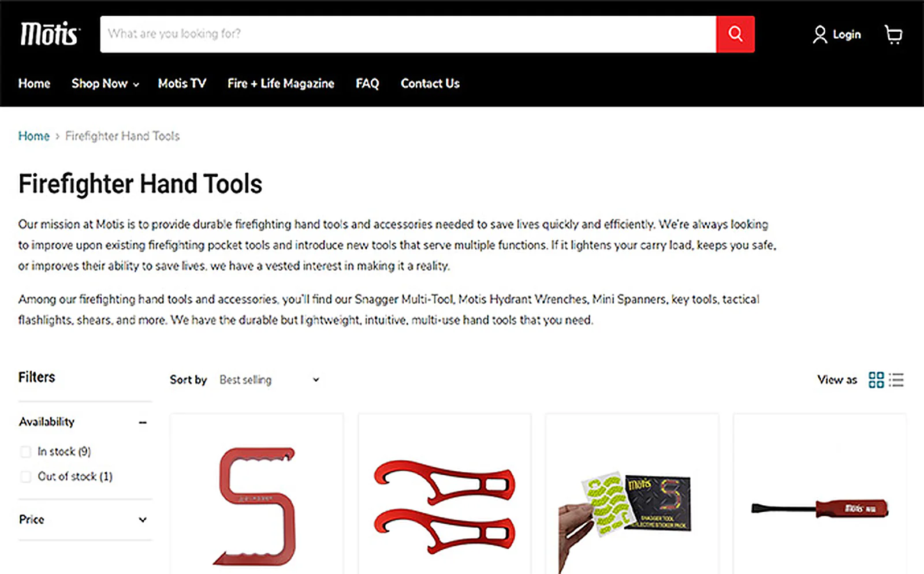Click the Motis logo
This screenshot has width=924, height=574.
[x=50, y=34]
